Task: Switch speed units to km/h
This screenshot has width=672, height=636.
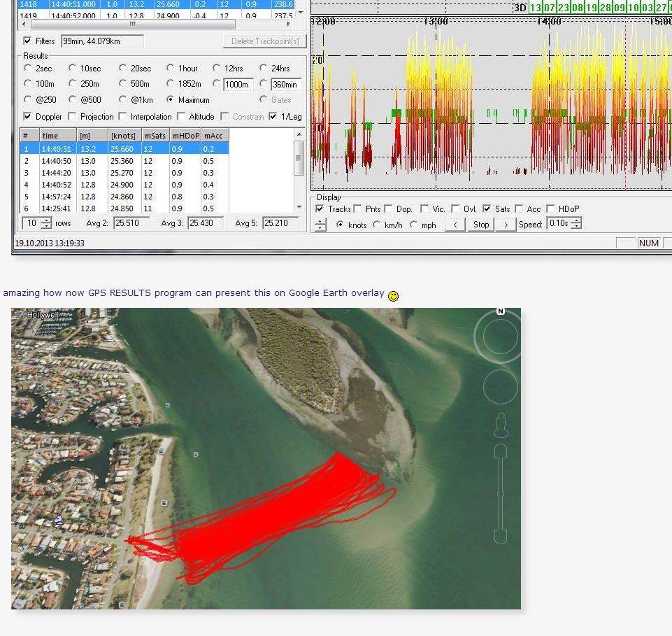Action: pyautogui.click(x=378, y=225)
